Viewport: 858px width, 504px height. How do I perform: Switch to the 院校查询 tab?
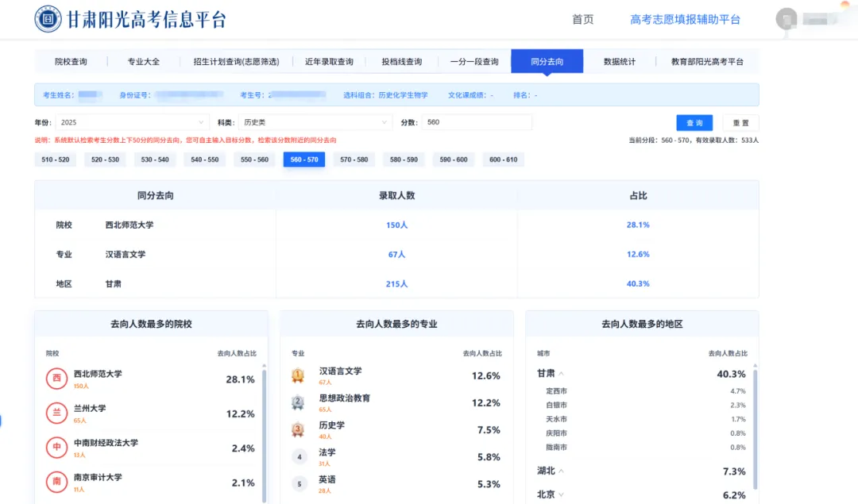tap(71, 61)
